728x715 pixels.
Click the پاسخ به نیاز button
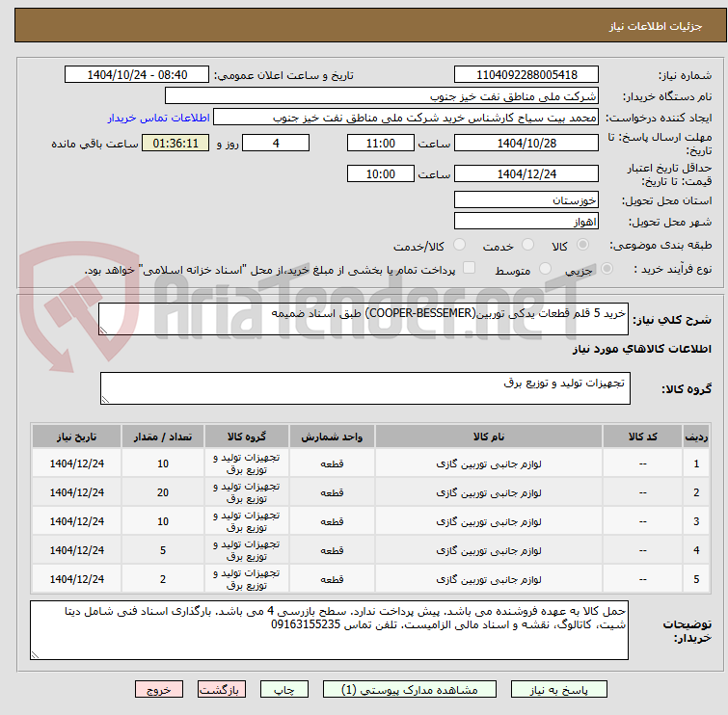559,690
